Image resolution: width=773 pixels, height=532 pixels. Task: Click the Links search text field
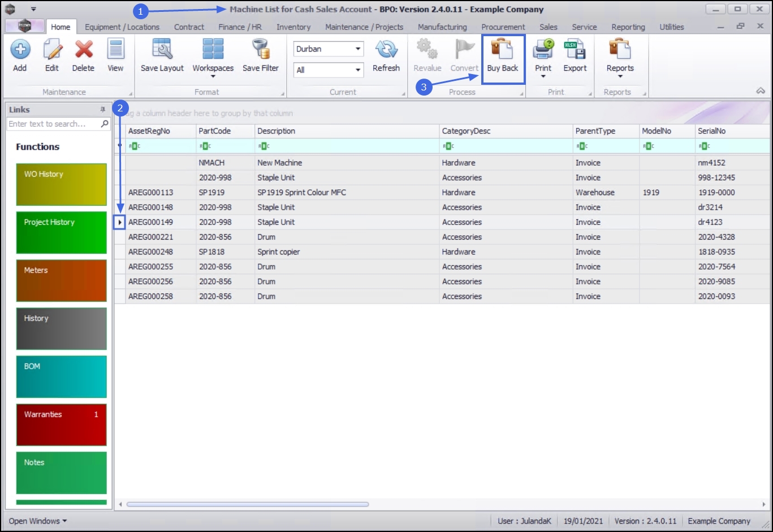53,124
